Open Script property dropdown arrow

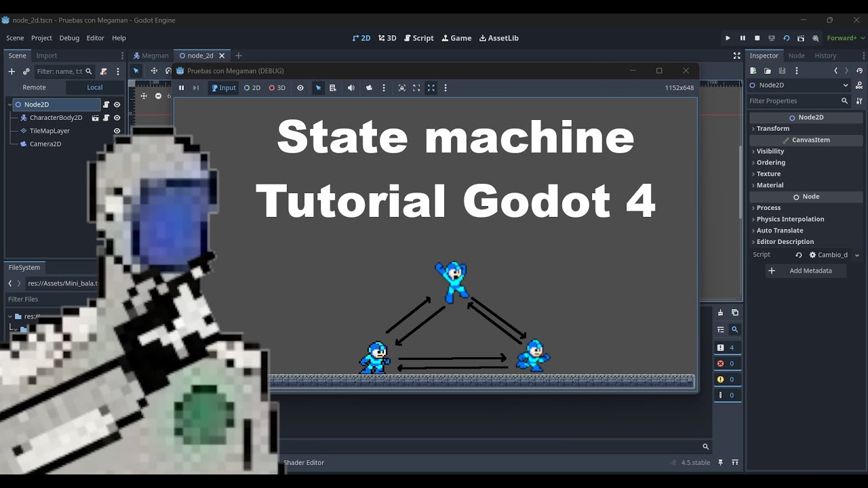856,256
